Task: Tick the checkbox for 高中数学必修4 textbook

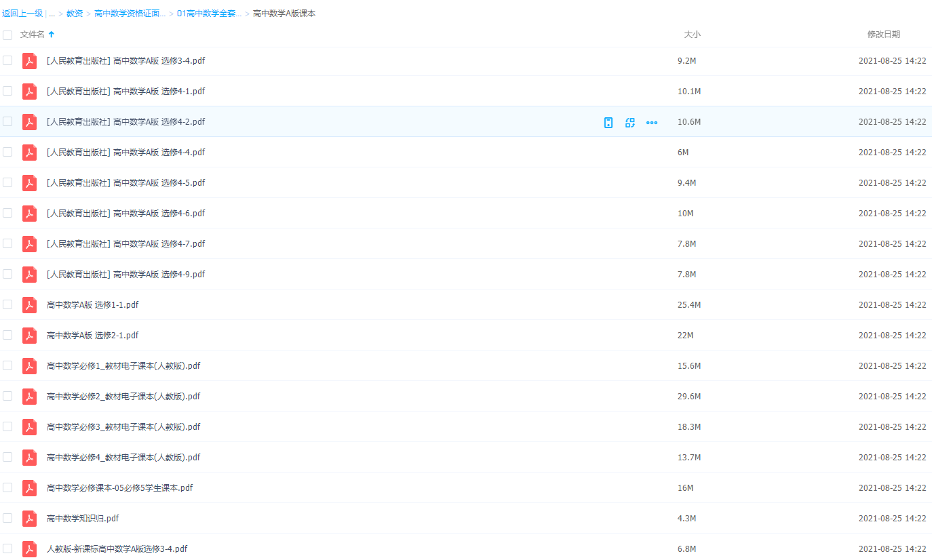Action: click(x=7, y=457)
